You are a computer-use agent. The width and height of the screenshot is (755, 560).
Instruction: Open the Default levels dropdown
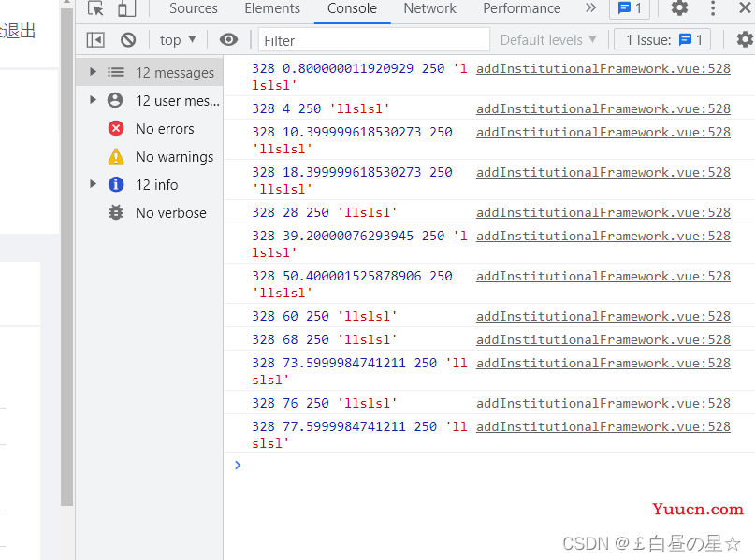click(x=548, y=40)
